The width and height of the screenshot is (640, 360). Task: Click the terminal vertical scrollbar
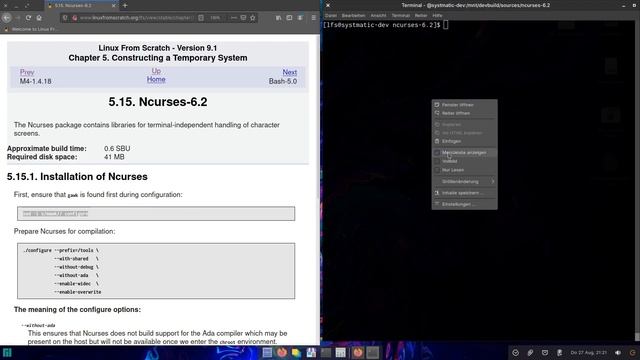pyautogui.click(x=637, y=180)
